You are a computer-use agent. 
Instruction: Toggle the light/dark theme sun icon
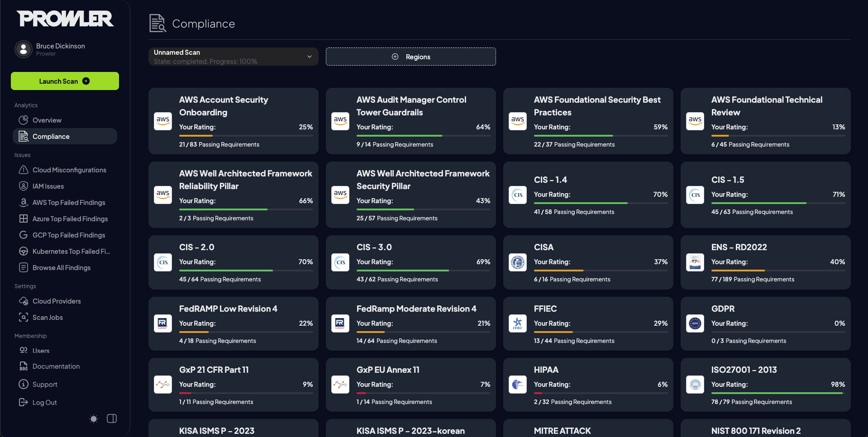94,418
